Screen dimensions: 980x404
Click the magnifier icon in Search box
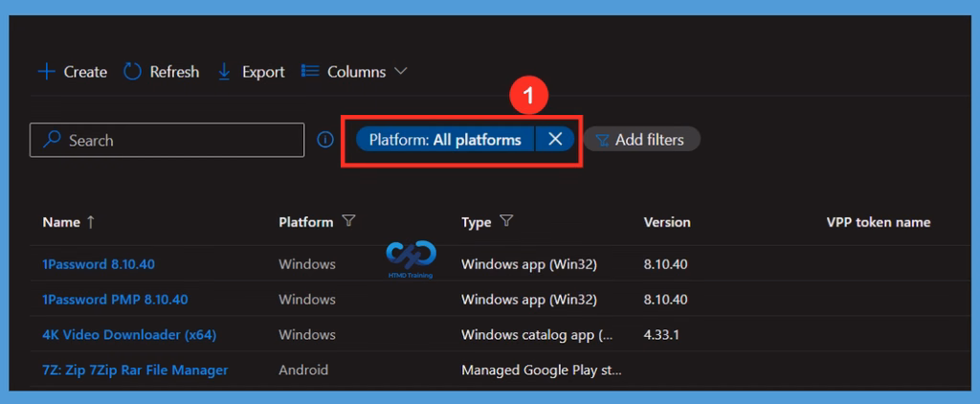(52, 140)
